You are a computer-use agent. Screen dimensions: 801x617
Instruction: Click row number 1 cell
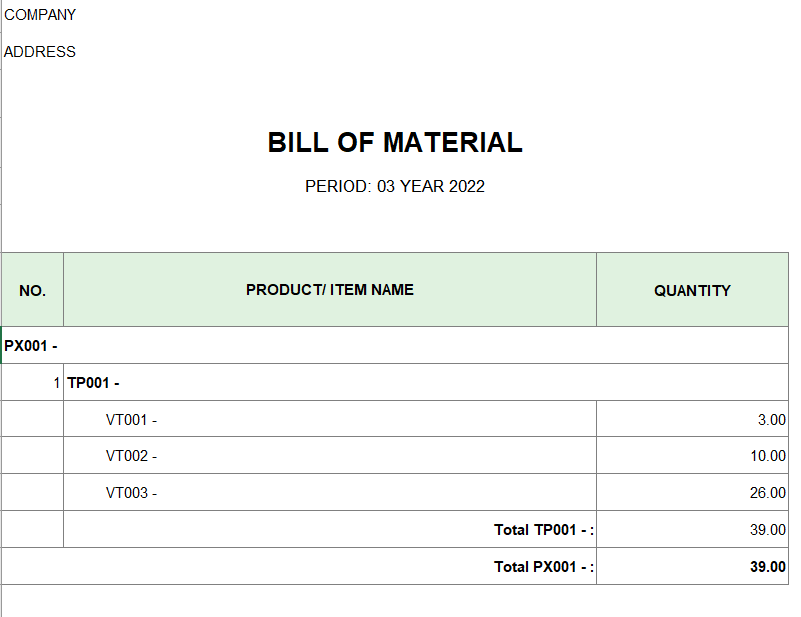[x=33, y=383]
